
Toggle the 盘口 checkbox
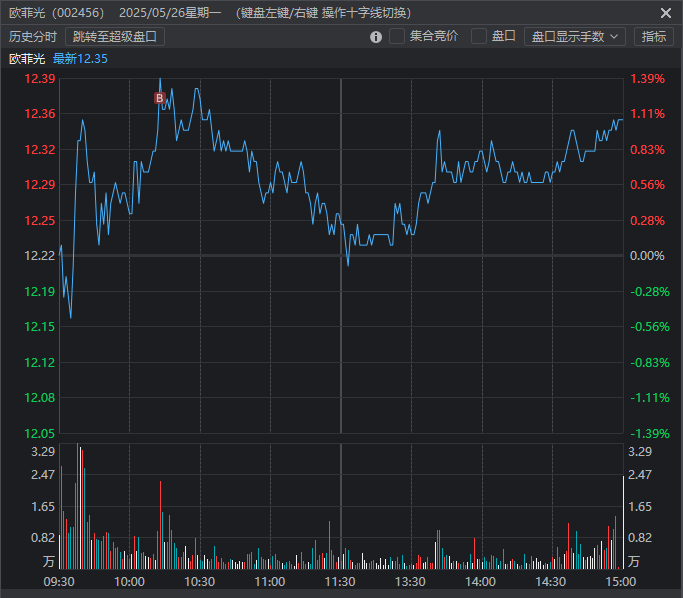coord(479,36)
